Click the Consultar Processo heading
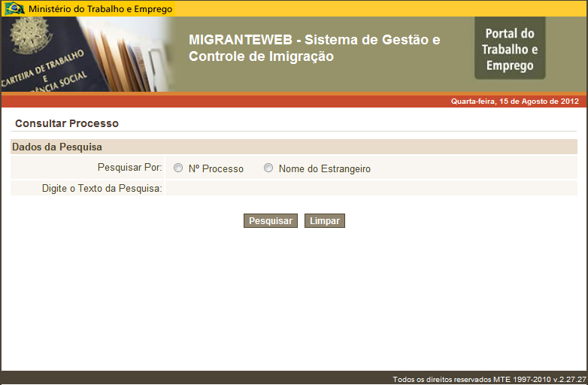 coord(67,123)
